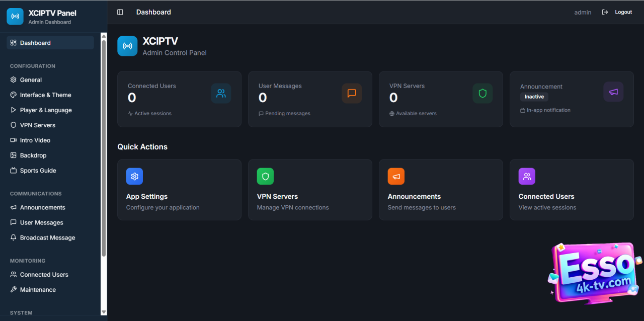Click the blue gear App Settings icon
The width and height of the screenshot is (644, 321).
[x=134, y=177]
